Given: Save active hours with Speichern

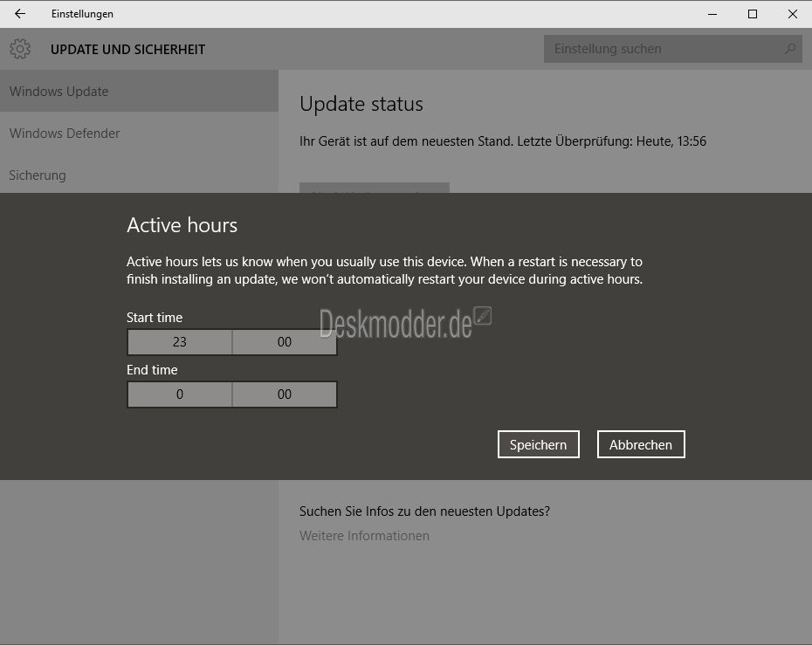Looking at the screenshot, I should pyautogui.click(x=538, y=444).
